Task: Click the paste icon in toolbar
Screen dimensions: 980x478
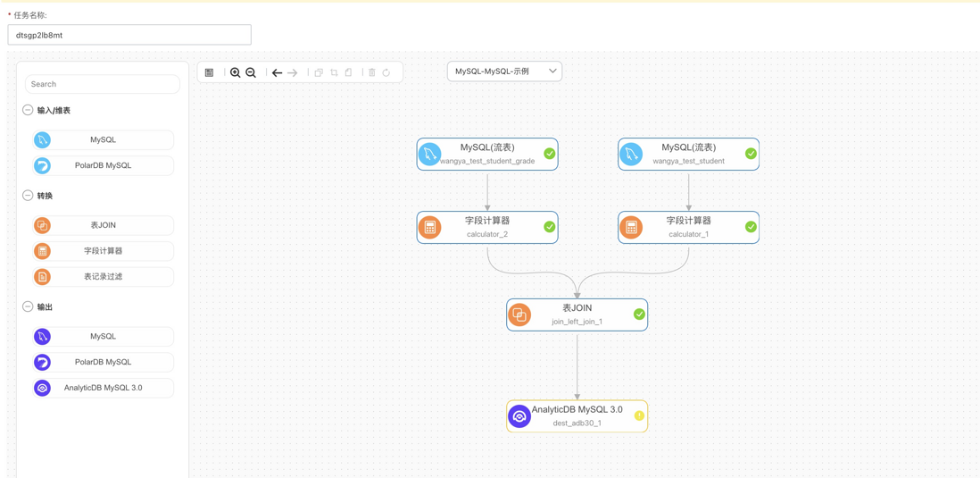Action: click(x=348, y=72)
